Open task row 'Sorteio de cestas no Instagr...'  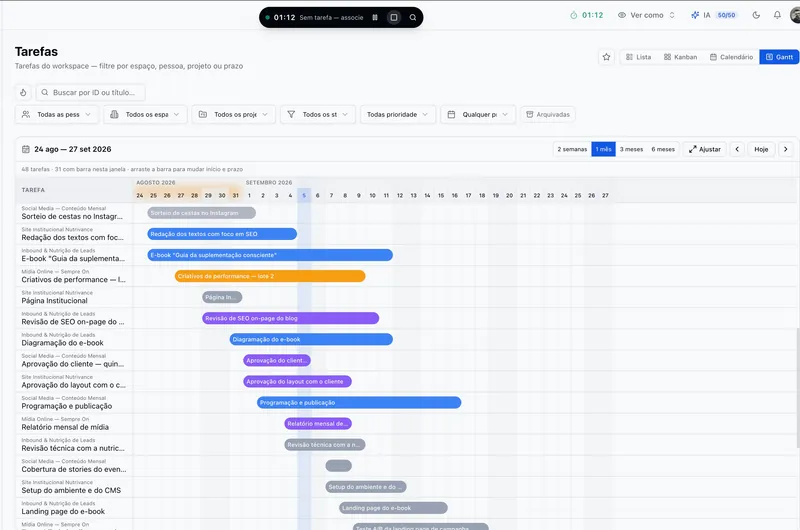point(74,213)
